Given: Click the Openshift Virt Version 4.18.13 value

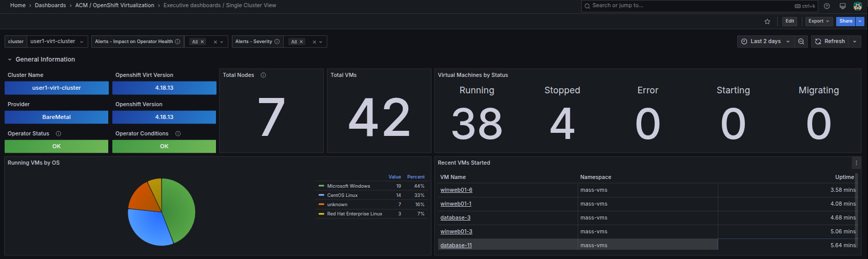Looking at the screenshot, I should [164, 88].
